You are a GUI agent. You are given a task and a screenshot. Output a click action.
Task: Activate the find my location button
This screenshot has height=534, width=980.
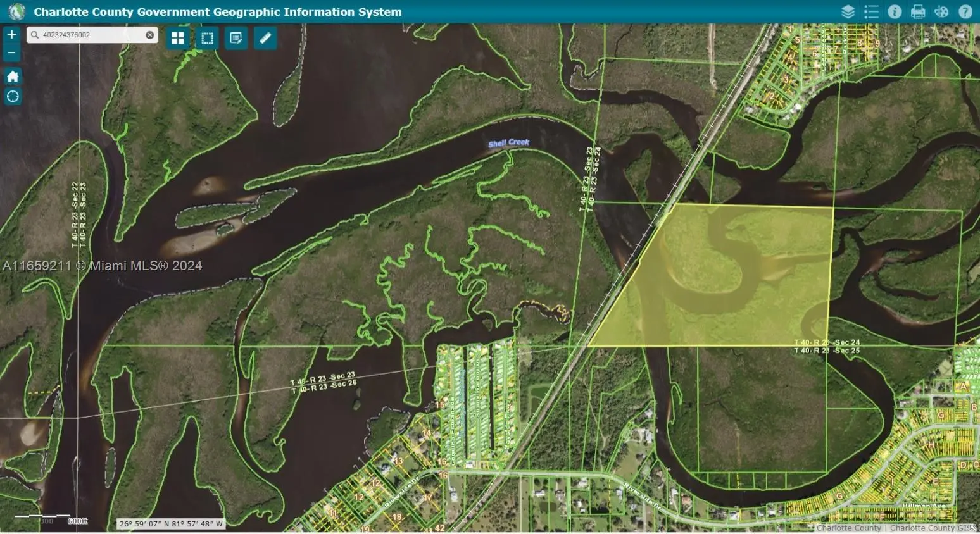coord(12,97)
